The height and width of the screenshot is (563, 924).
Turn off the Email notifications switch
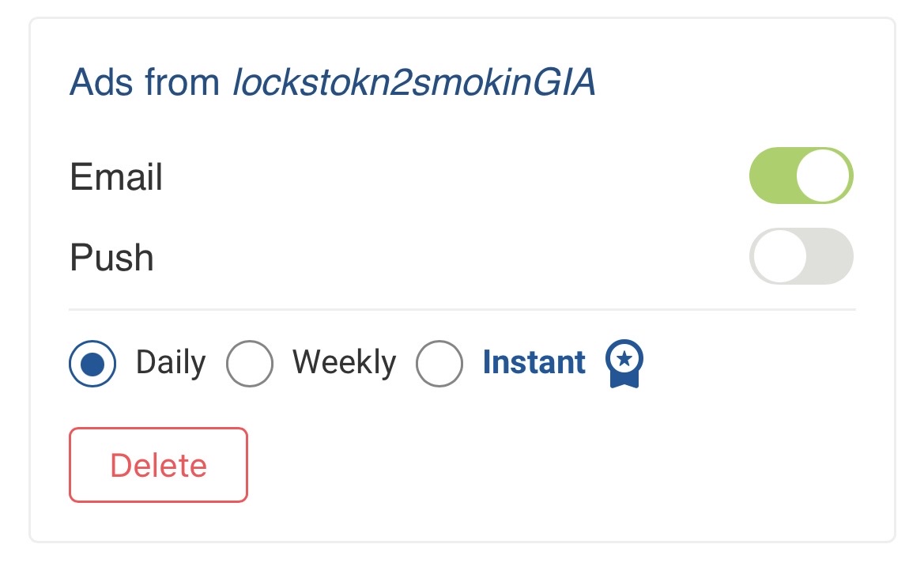coord(801,176)
